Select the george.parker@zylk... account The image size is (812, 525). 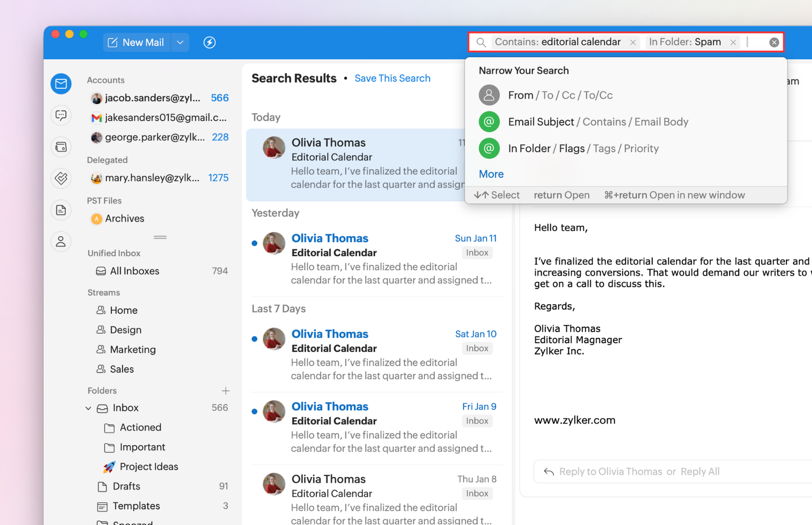point(159,137)
